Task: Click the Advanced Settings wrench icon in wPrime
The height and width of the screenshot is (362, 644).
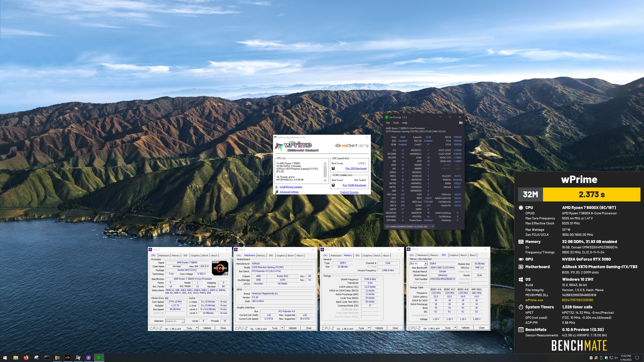Action: pyautogui.click(x=277, y=192)
